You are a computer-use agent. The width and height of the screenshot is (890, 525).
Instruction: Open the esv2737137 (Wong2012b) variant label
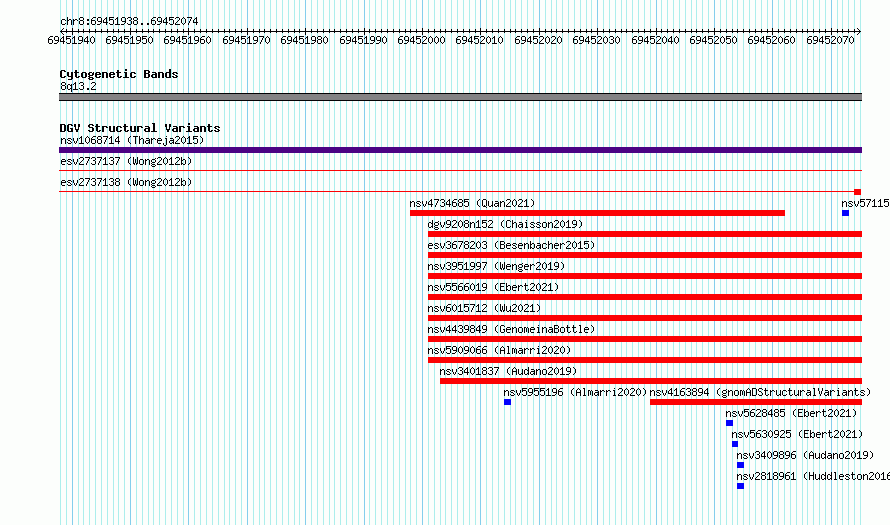(x=126, y=161)
